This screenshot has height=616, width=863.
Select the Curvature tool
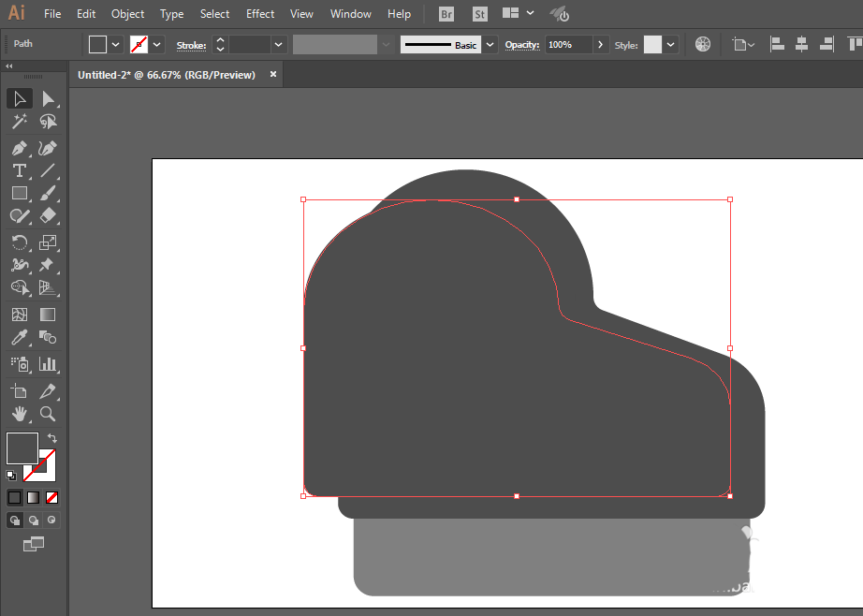(48, 148)
